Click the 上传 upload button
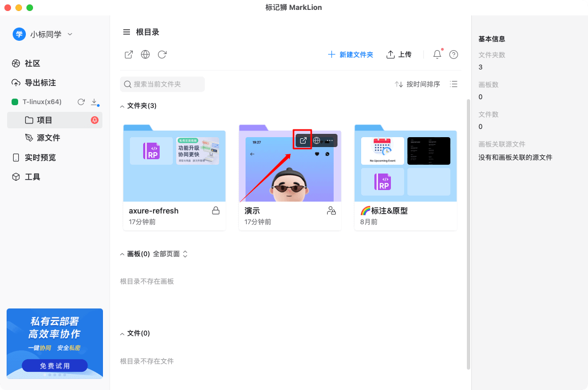 [399, 55]
